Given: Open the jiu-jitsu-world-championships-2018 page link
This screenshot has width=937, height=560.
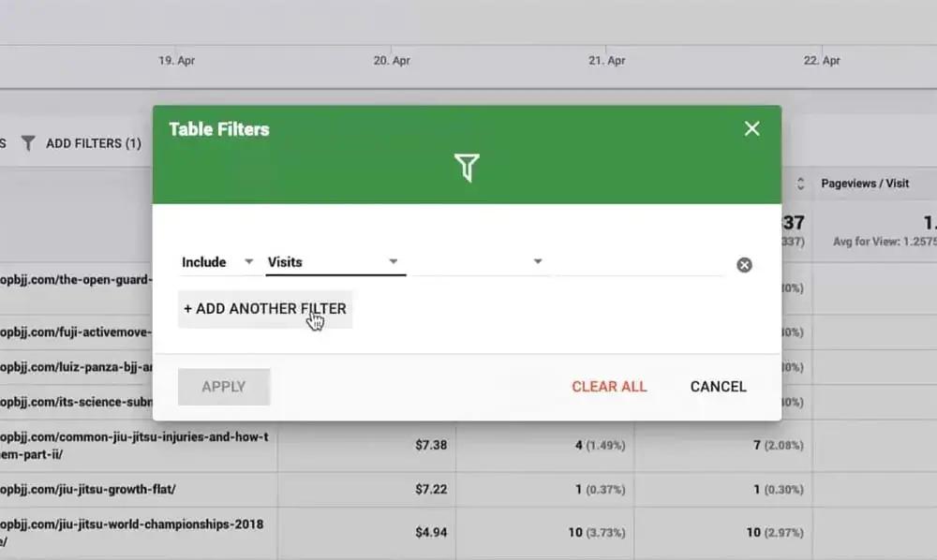Looking at the screenshot, I should coord(131,533).
